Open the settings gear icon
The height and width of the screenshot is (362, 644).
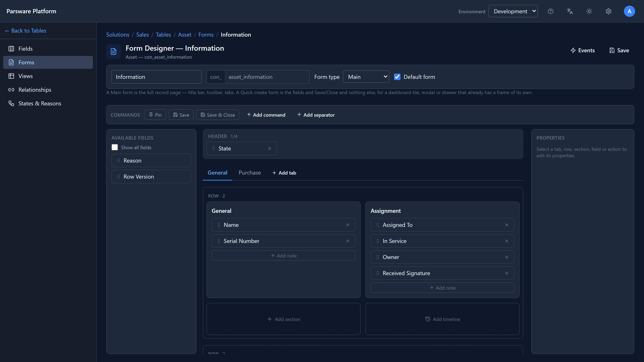click(609, 11)
